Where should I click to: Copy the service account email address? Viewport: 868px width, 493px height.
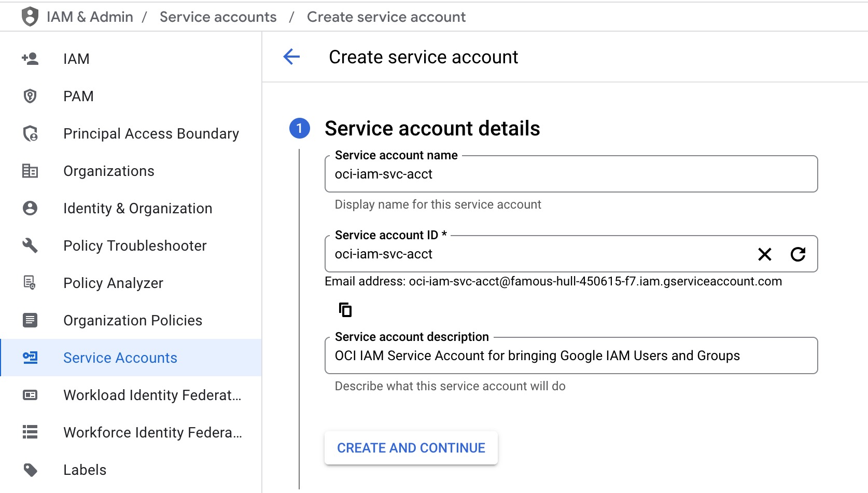click(x=345, y=310)
